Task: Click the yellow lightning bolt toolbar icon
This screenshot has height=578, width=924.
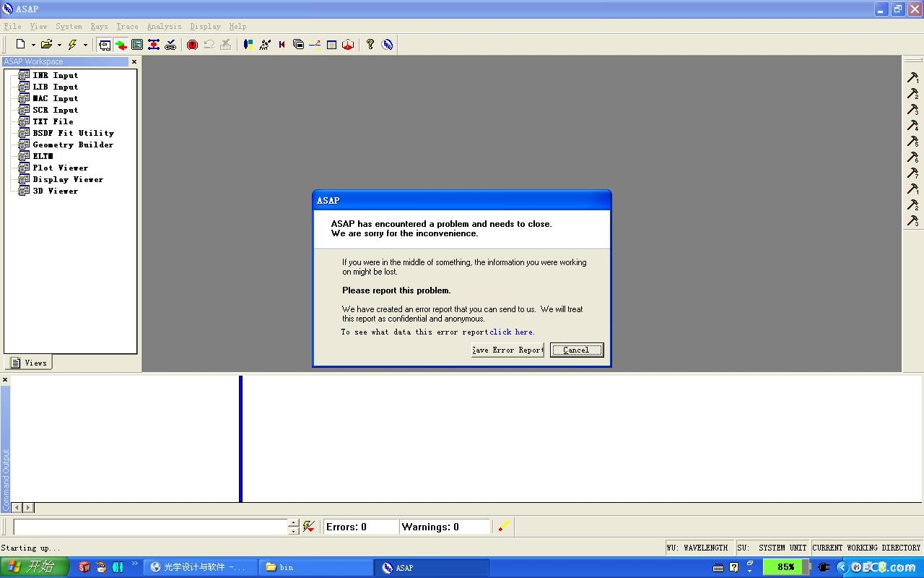Action: pos(72,45)
